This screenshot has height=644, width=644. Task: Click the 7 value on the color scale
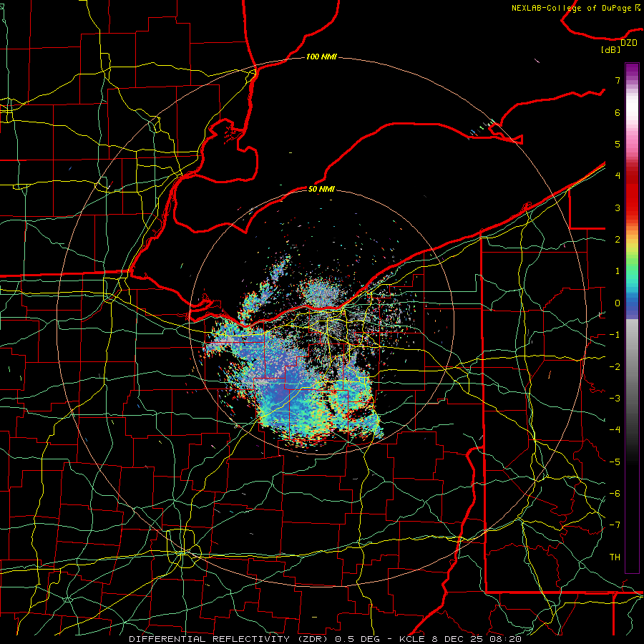(x=618, y=80)
